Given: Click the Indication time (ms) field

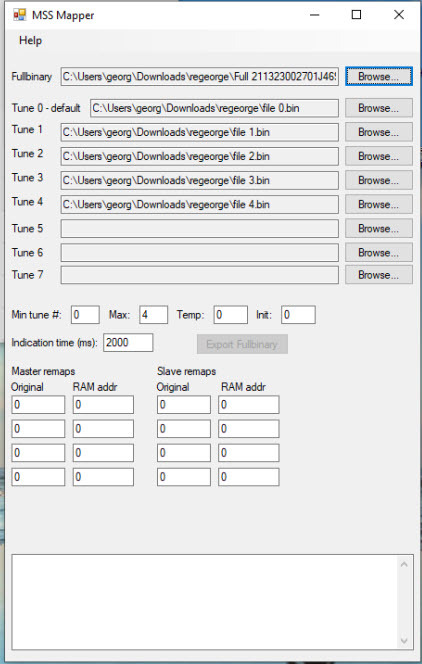Looking at the screenshot, I should [128, 343].
